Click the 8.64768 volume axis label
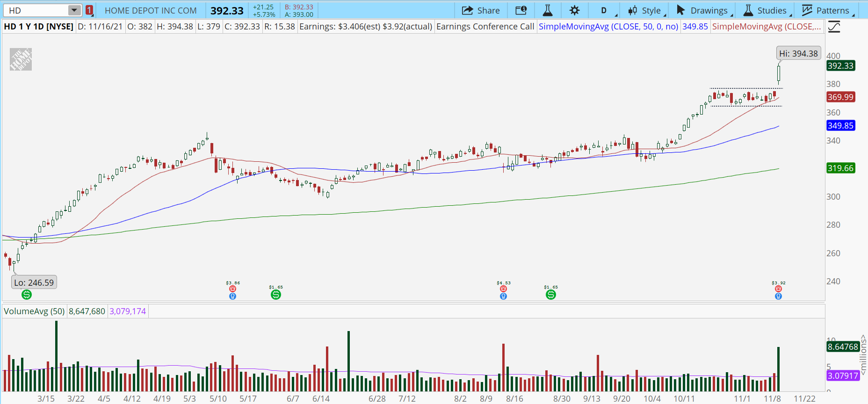 pyautogui.click(x=843, y=347)
